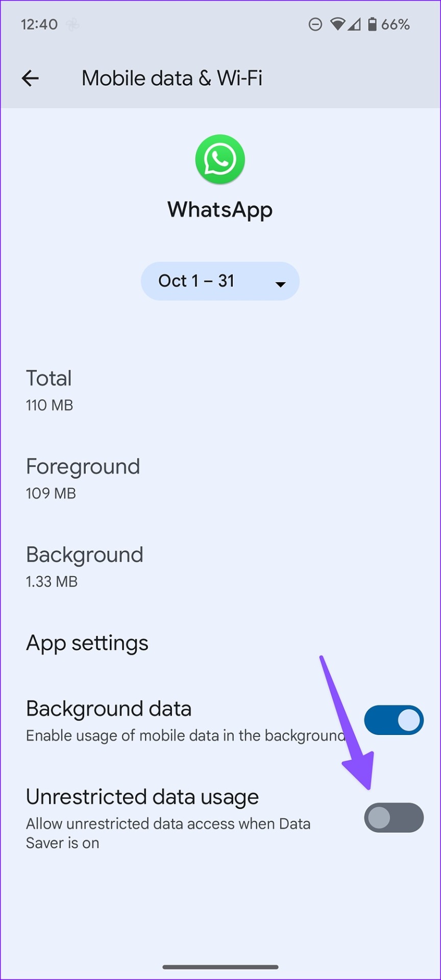Viewport: 441px width, 980px height.
Task: Open the Oct 1 – 31 date dropdown
Action: pos(220,281)
